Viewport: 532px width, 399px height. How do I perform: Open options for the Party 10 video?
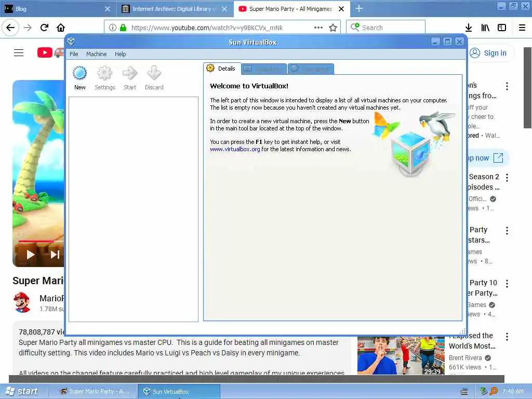[x=507, y=284]
